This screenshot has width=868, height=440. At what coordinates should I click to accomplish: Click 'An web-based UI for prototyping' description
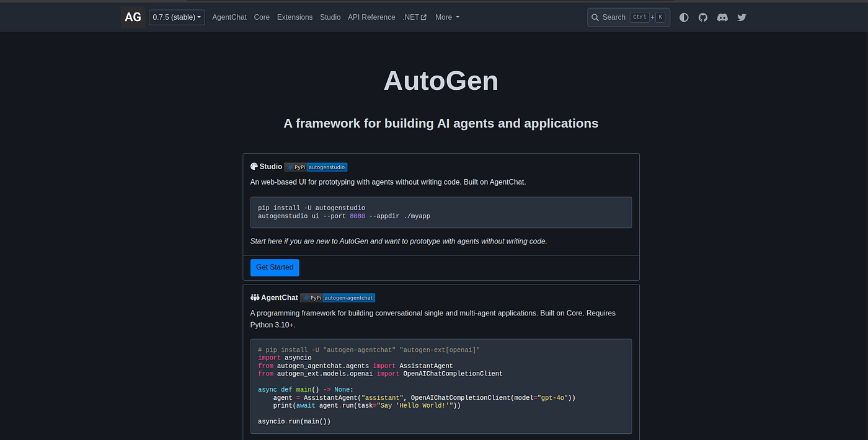(388, 182)
